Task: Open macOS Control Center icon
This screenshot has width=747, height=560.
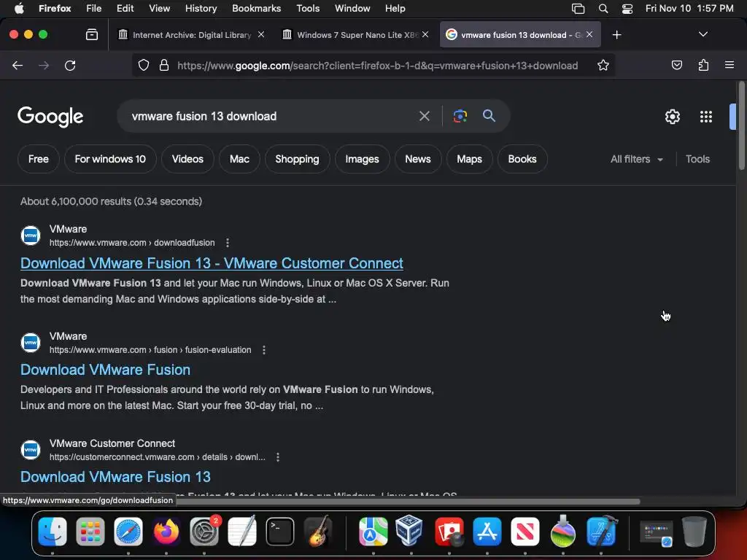Action: [x=627, y=9]
